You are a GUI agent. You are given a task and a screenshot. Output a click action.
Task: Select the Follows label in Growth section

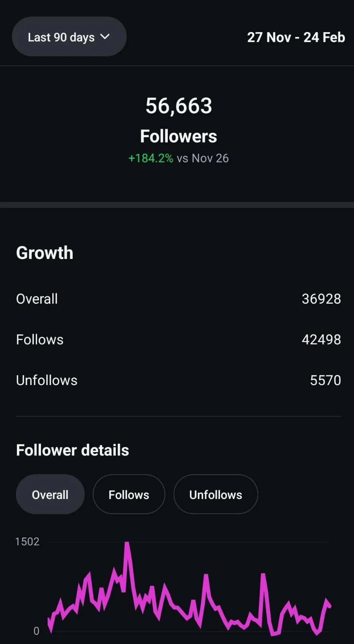point(40,340)
